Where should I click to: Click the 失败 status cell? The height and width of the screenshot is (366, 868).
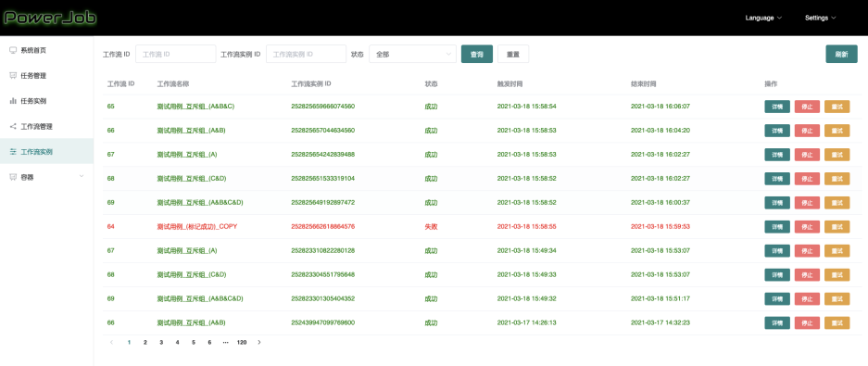pyautogui.click(x=431, y=226)
